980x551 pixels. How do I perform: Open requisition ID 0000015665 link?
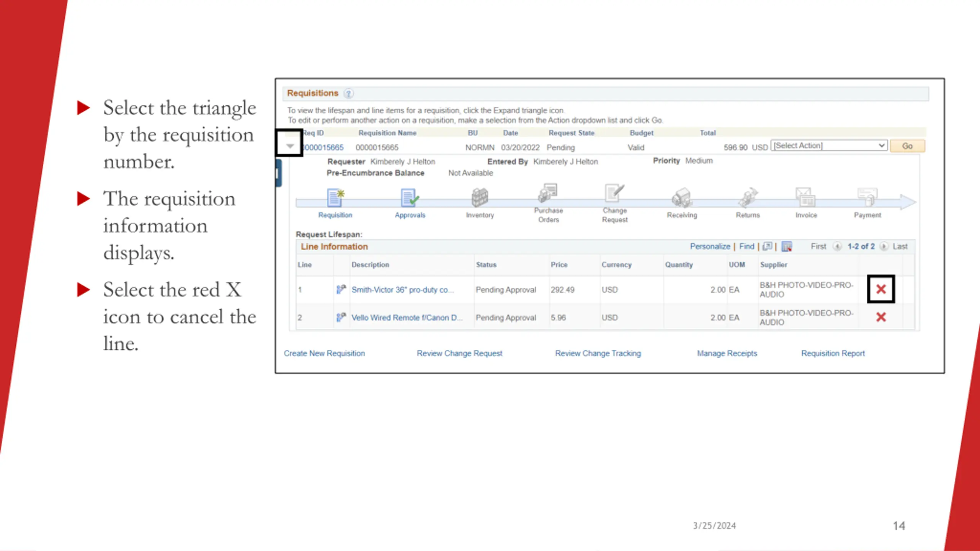[323, 148]
